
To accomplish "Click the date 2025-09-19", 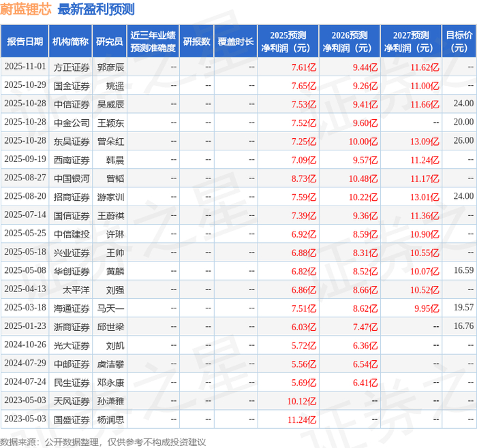I will 25,159.
